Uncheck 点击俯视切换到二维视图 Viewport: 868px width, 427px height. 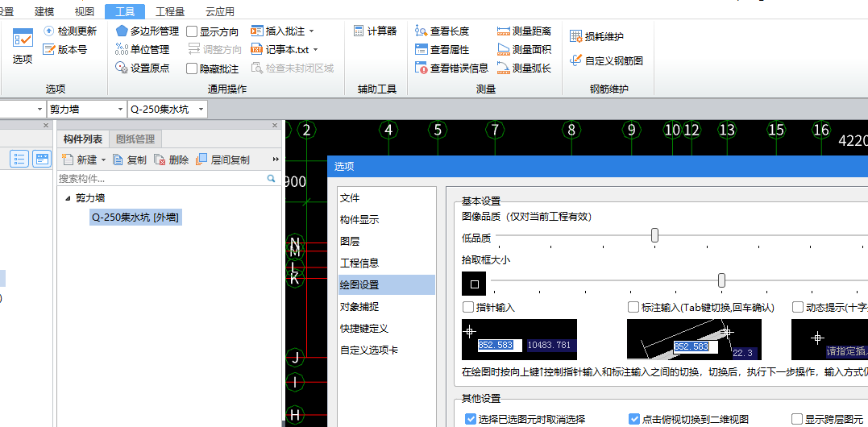point(634,419)
